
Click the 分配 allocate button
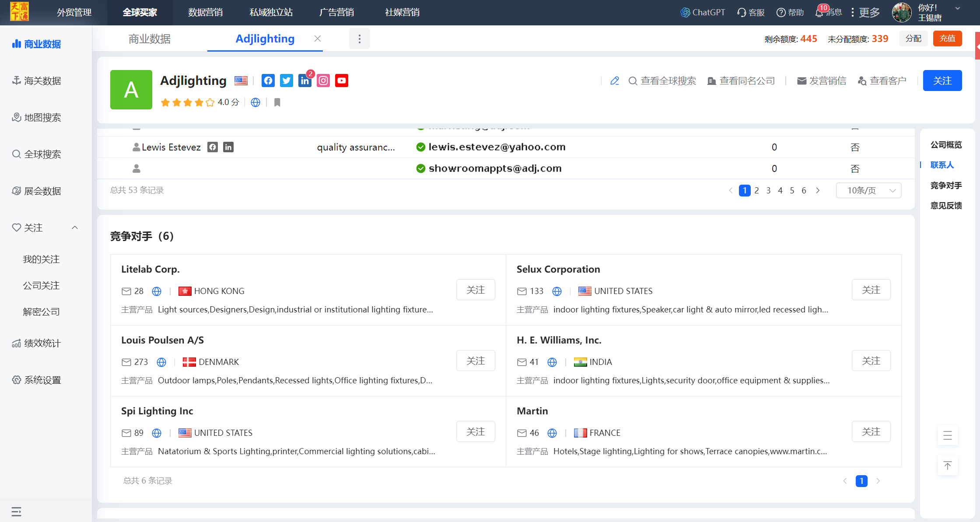[913, 39]
